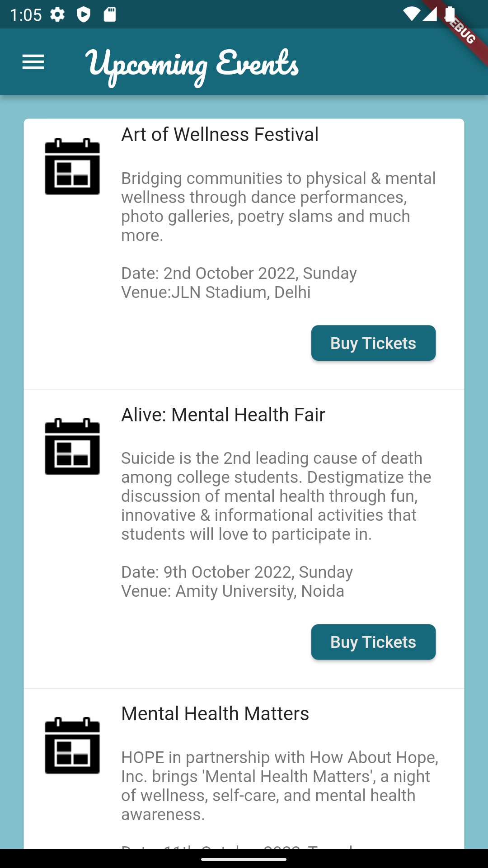
Task: Tap the navigation handle at screen bottom
Action: pos(244,859)
